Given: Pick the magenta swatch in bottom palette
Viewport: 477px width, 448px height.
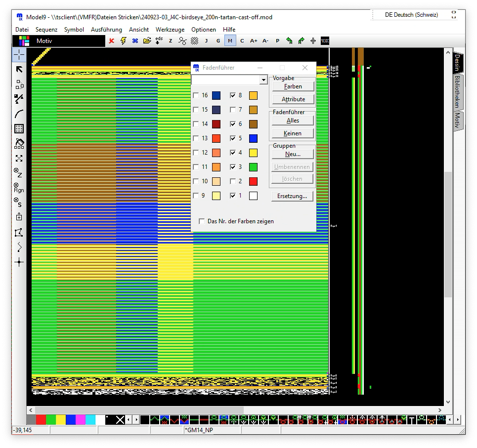Looking at the screenshot, I should click(x=81, y=420).
